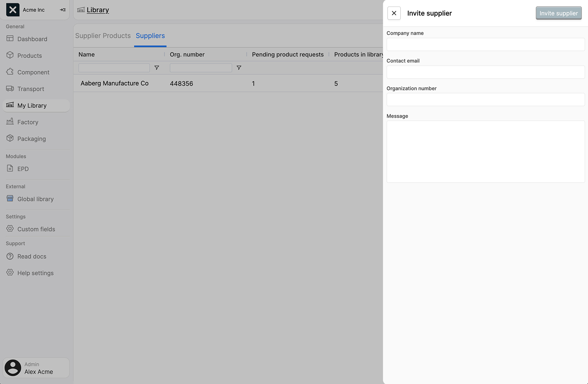Open the Factory section

pos(28,122)
